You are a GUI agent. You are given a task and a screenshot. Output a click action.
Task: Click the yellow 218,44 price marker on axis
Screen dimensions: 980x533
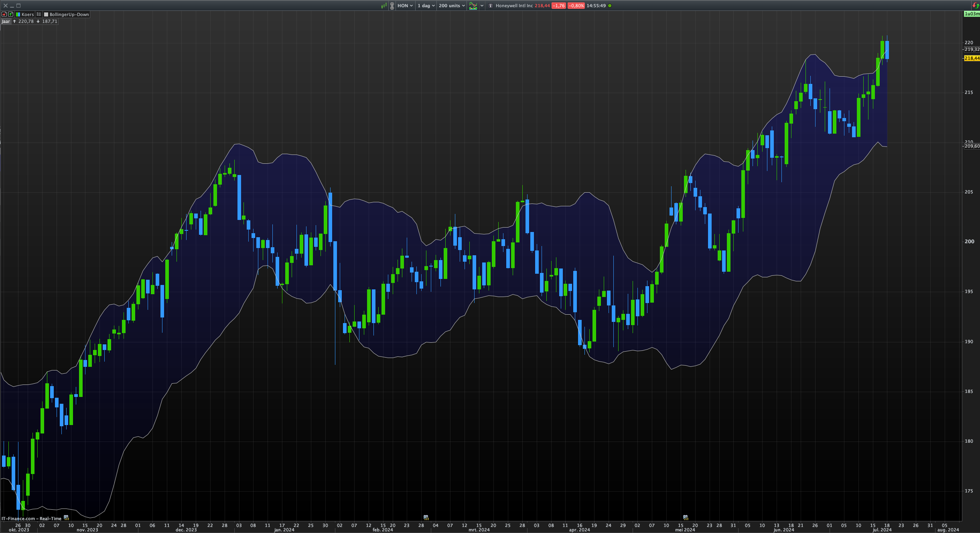tap(972, 58)
